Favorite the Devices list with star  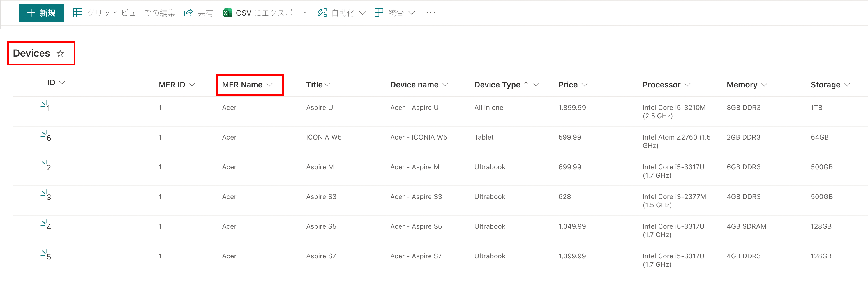[x=60, y=53]
